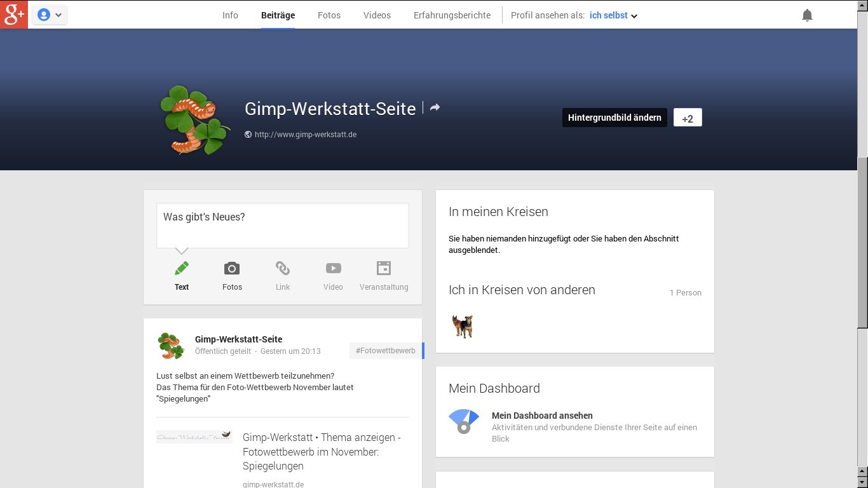Click the vertical page scrollbar thumb

coord(862,241)
